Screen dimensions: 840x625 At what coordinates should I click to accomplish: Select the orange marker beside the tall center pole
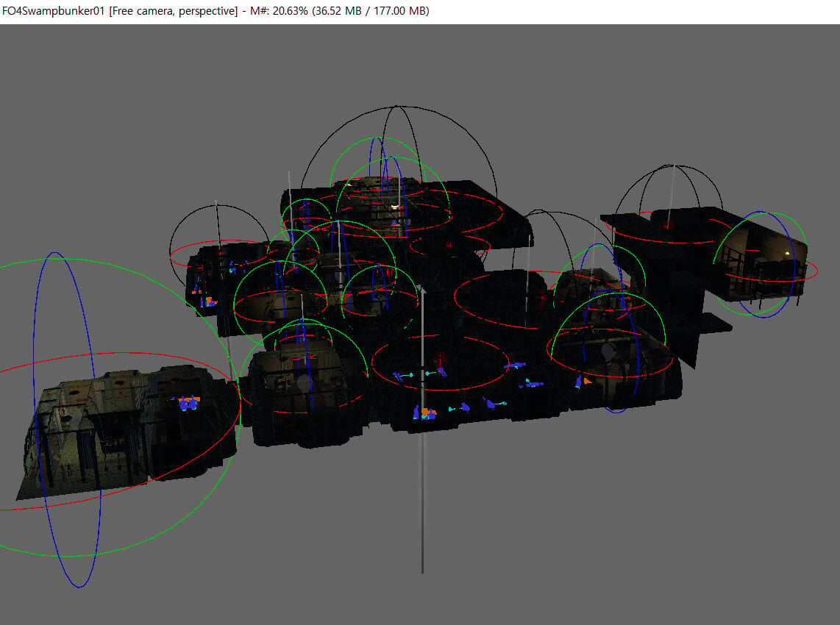[427, 413]
